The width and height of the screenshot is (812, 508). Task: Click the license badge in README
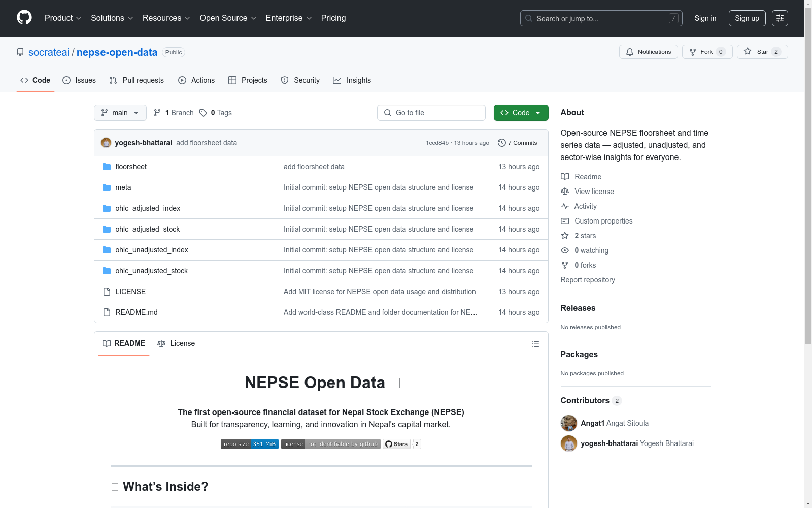pos(330,444)
